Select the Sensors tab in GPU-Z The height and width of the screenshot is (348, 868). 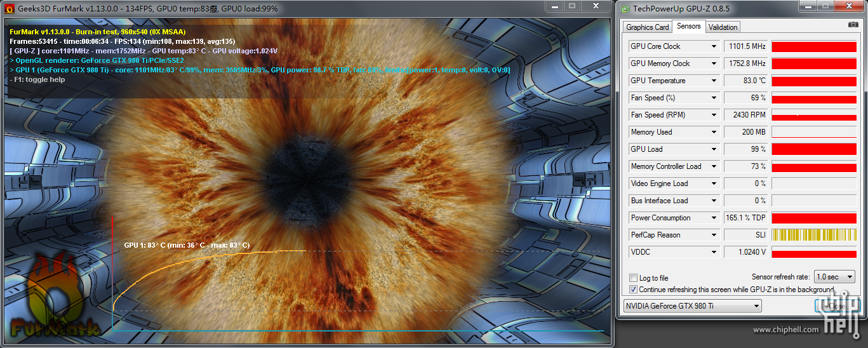[x=688, y=26]
